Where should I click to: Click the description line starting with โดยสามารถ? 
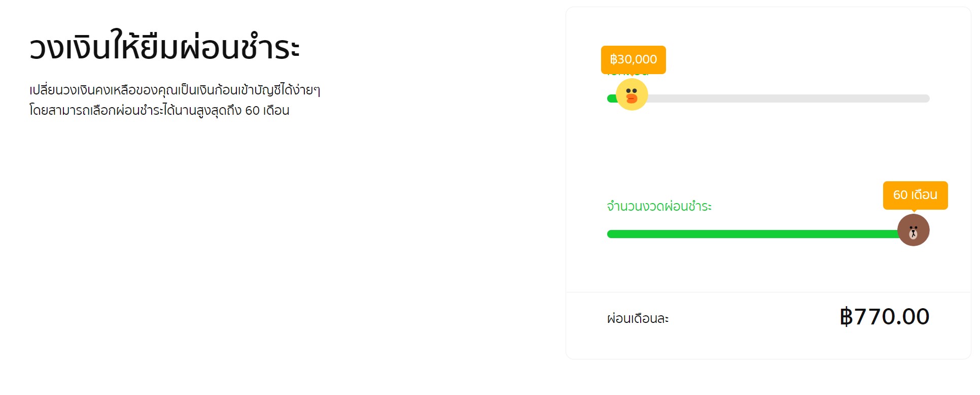click(x=159, y=110)
